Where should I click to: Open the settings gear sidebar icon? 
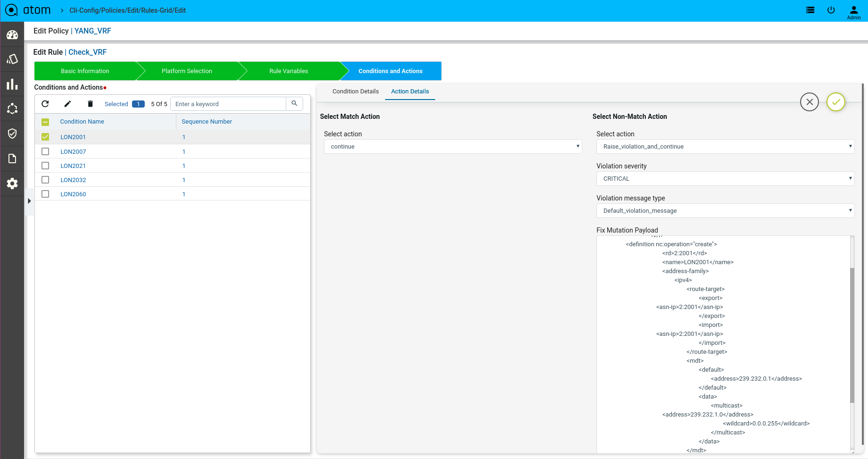pyautogui.click(x=12, y=184)
